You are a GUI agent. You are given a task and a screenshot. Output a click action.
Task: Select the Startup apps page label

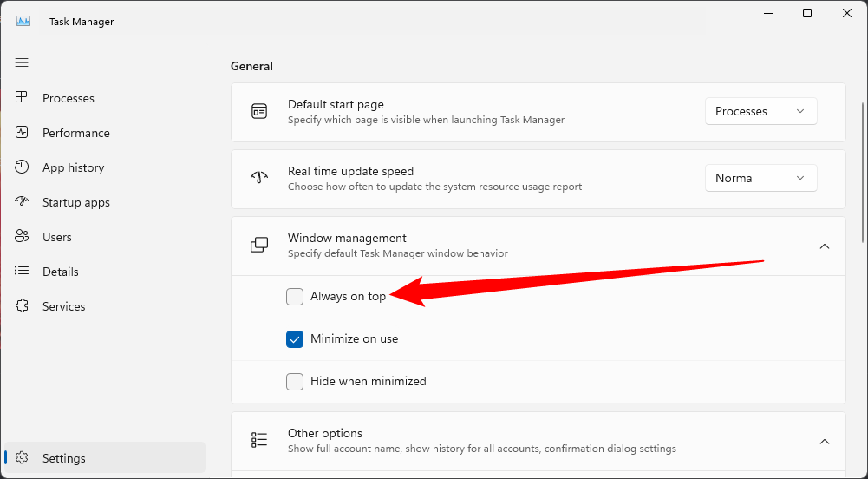[x=75, y=203]
